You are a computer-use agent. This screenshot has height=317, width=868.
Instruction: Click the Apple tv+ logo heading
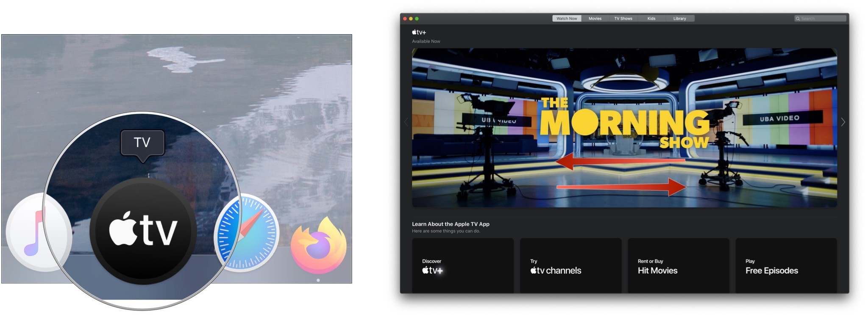[419, 32]
